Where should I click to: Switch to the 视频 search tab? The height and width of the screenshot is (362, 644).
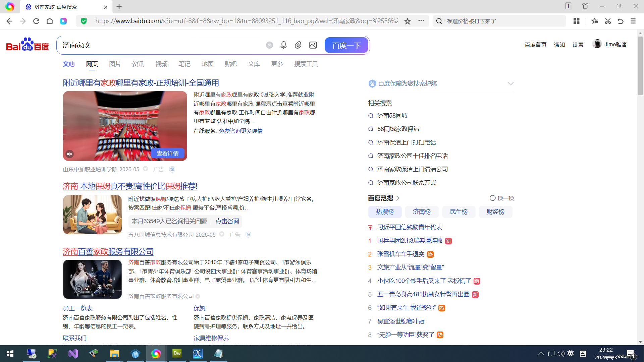click(161, 64)
